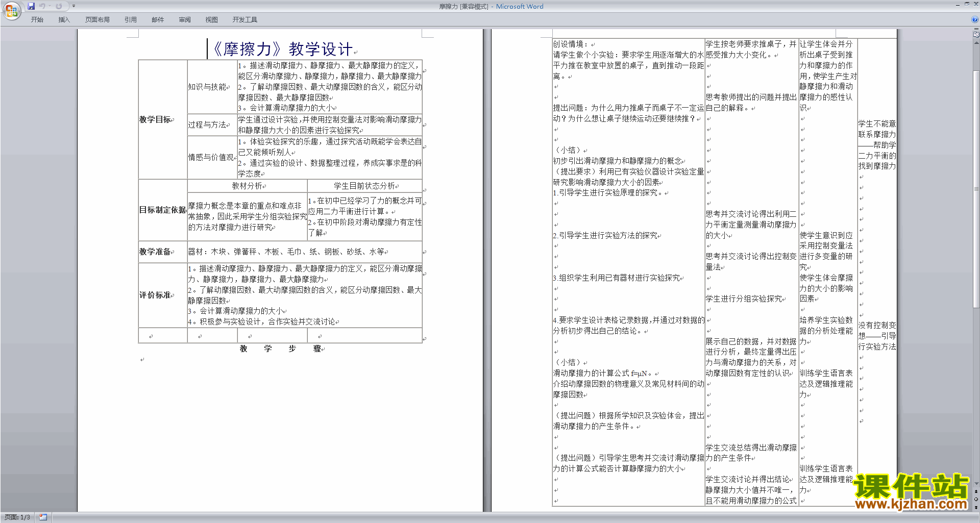Switch to the 页面布局 tab
This screenshot has height=523, width=980.
97,19
